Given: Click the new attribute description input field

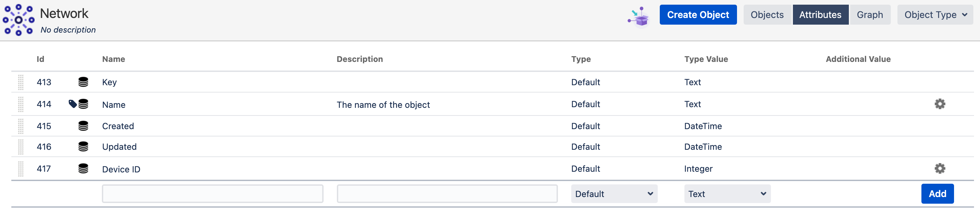Looking at the screenshot, I should (x=447, y=194).
